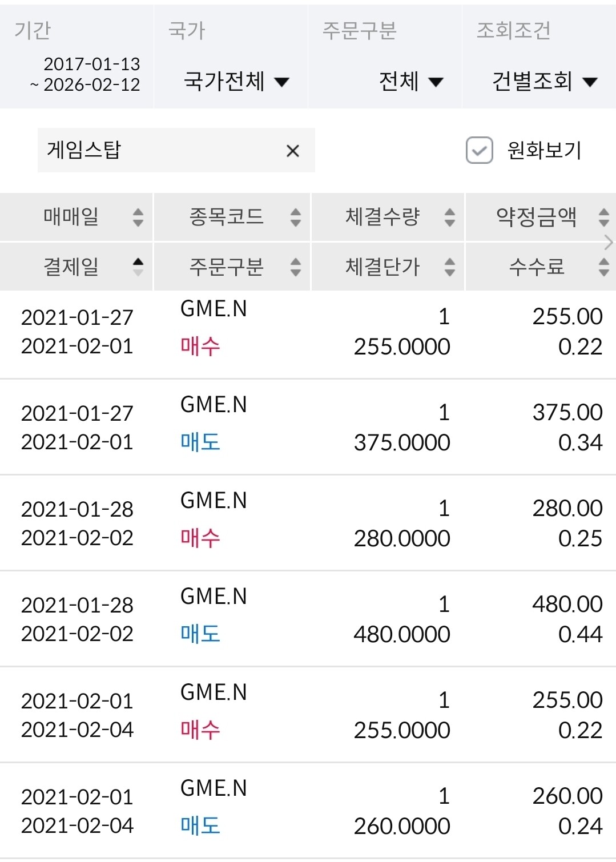Open the 건별조회 query condition dropdown
The image size is (616, 862).
(543, 82)
